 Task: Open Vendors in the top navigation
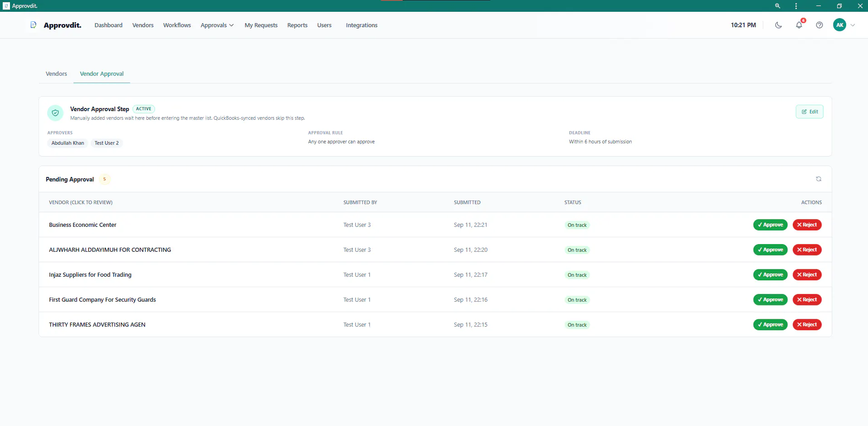[143, 25]
